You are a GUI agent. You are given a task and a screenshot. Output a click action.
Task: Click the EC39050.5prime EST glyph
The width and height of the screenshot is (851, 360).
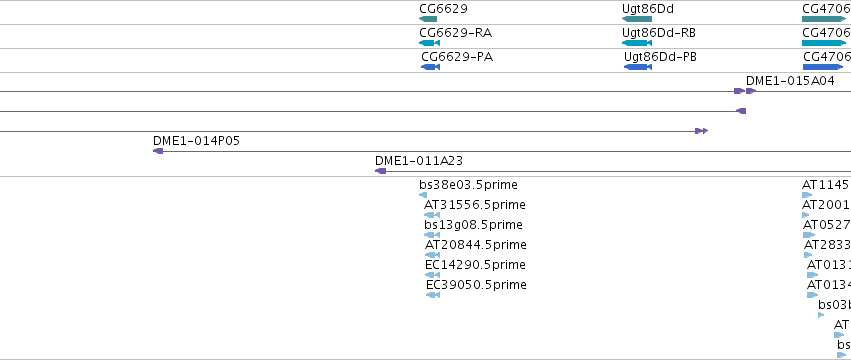(433, 295)
